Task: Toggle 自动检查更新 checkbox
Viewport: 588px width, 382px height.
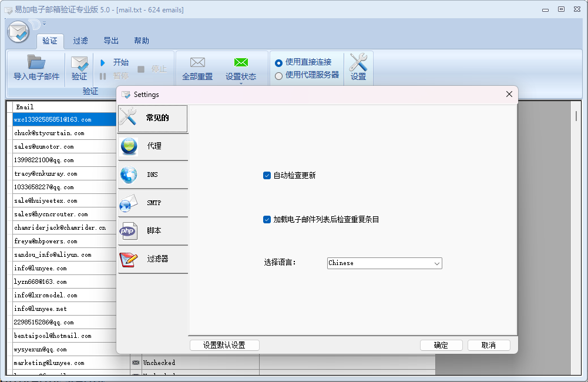Action: coord(267,176)
